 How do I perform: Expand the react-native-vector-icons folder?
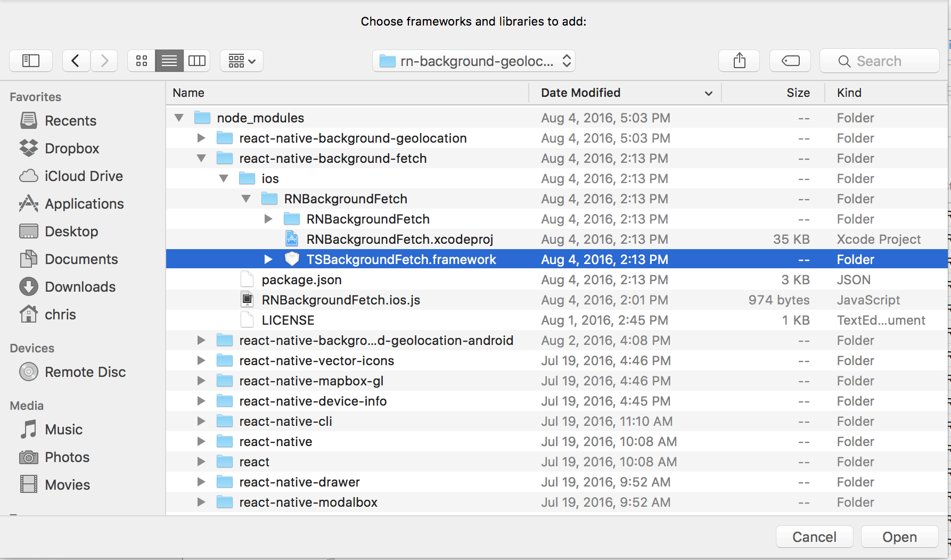pos(201,360)
